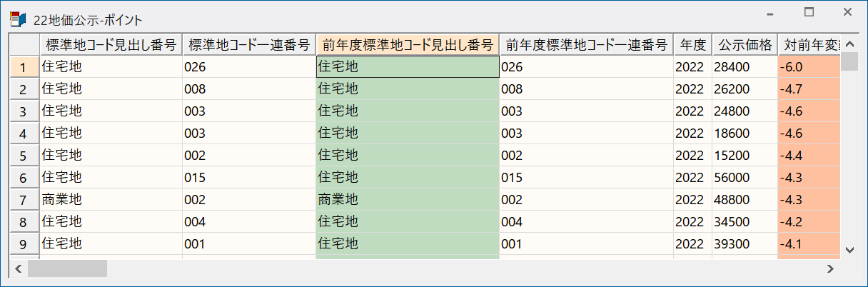Screen dimensions: 868x287
Task: Click the 年度 column header
Action: tap(692, 45)
